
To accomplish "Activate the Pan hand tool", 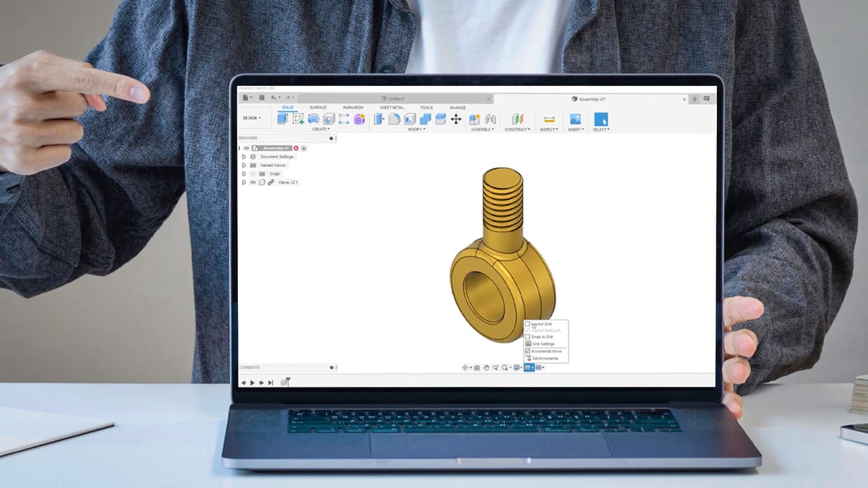I will [486, 368].
